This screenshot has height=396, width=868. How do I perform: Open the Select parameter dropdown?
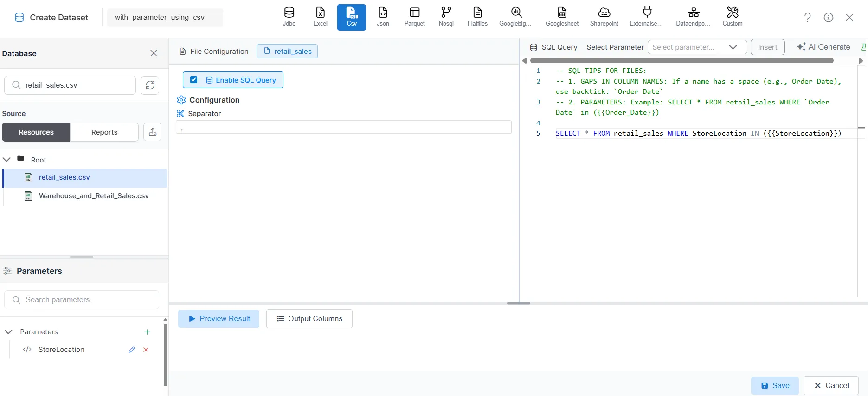(x=697, y=47)
